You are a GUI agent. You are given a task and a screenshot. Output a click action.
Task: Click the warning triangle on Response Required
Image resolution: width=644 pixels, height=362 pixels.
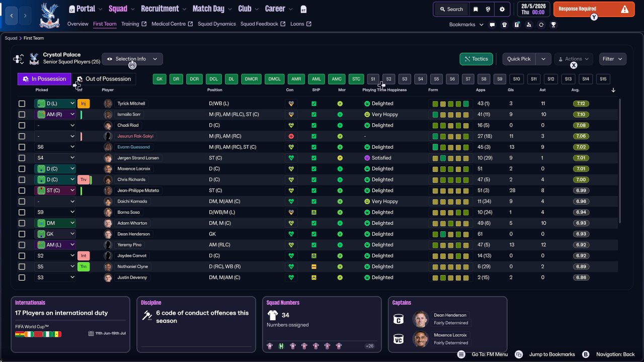[625, 9]
